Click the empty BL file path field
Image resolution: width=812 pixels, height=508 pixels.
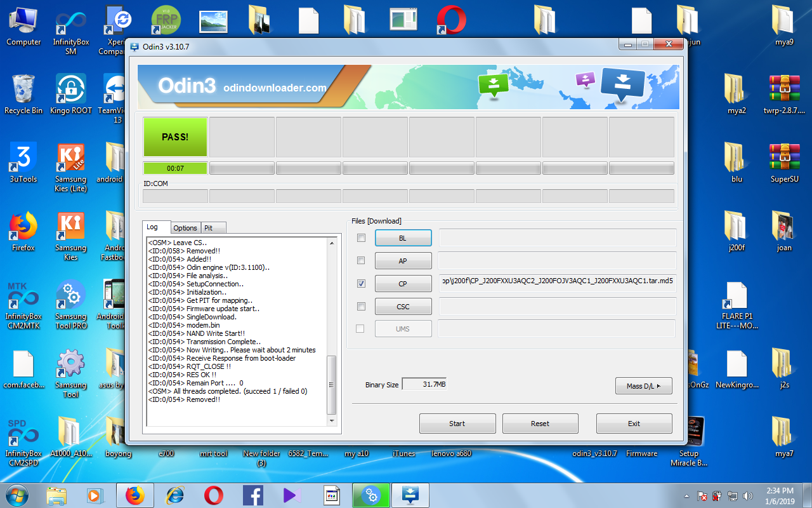(x=558, y=238)
